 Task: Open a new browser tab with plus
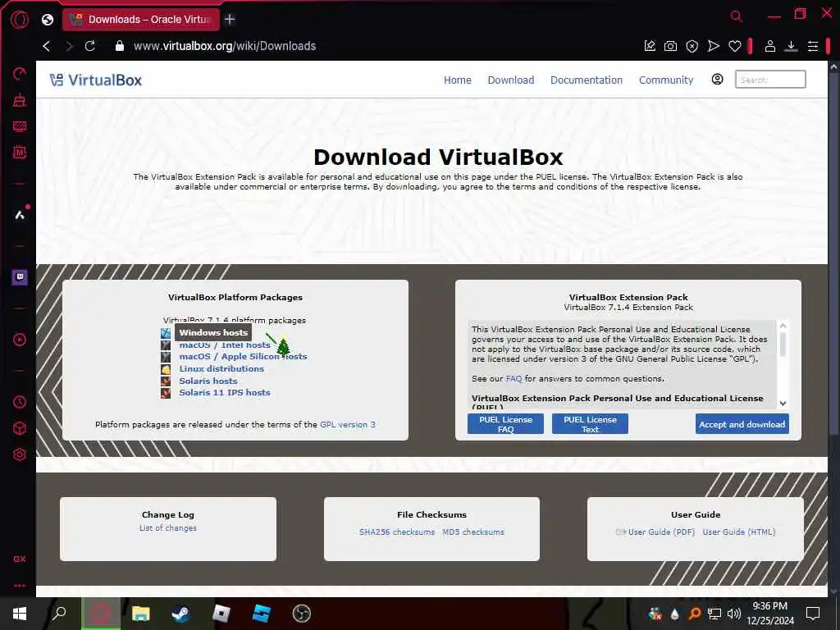pyautogui.click(x=230, y=20)
